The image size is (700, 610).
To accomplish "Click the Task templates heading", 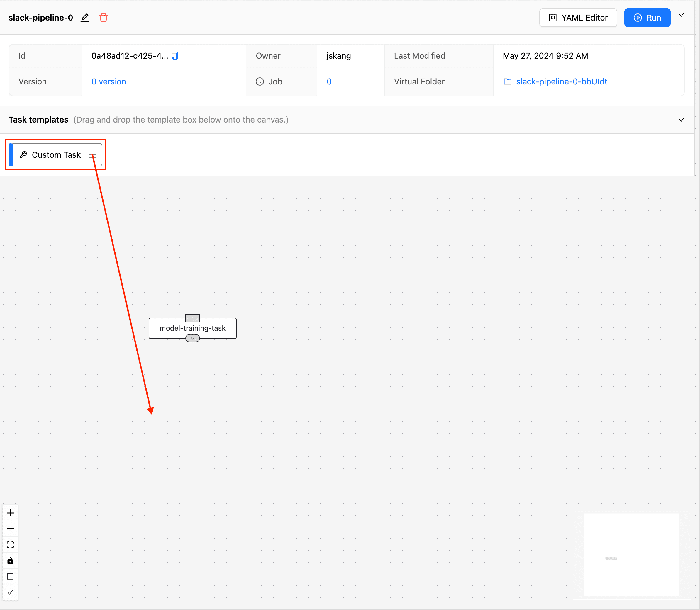I will 38,120.
